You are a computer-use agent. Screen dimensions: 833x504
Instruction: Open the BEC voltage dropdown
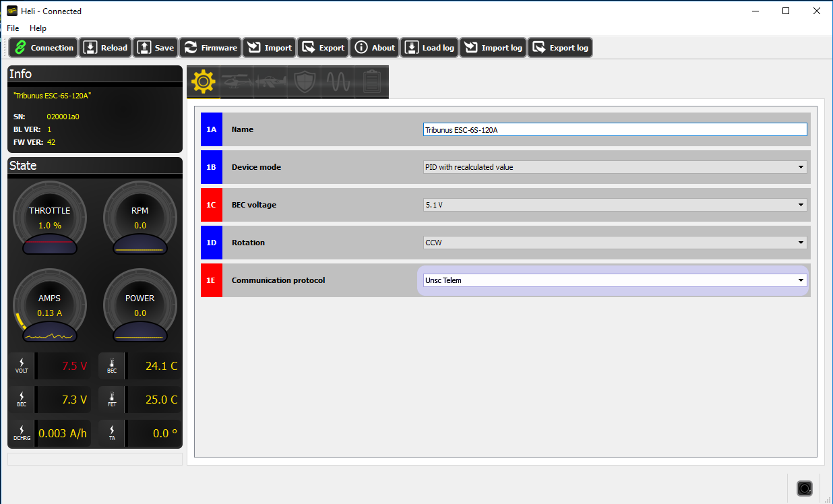coord(614,205)
